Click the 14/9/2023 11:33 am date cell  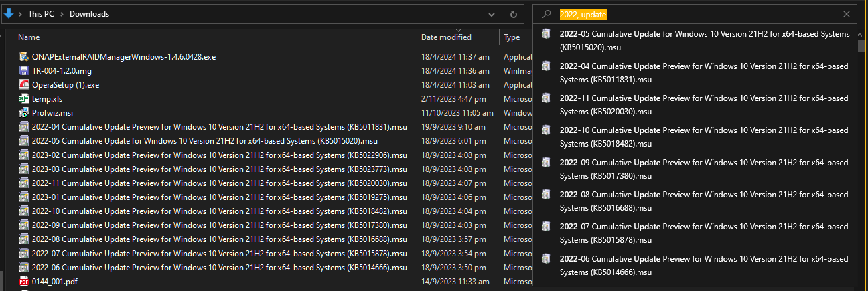[455, 282]
